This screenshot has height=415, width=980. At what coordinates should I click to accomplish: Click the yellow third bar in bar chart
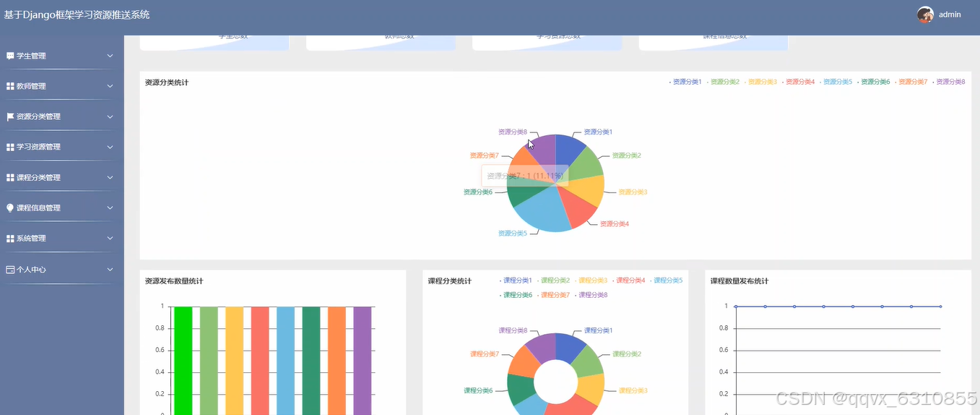pyautogui.click(x=235, y=360)
